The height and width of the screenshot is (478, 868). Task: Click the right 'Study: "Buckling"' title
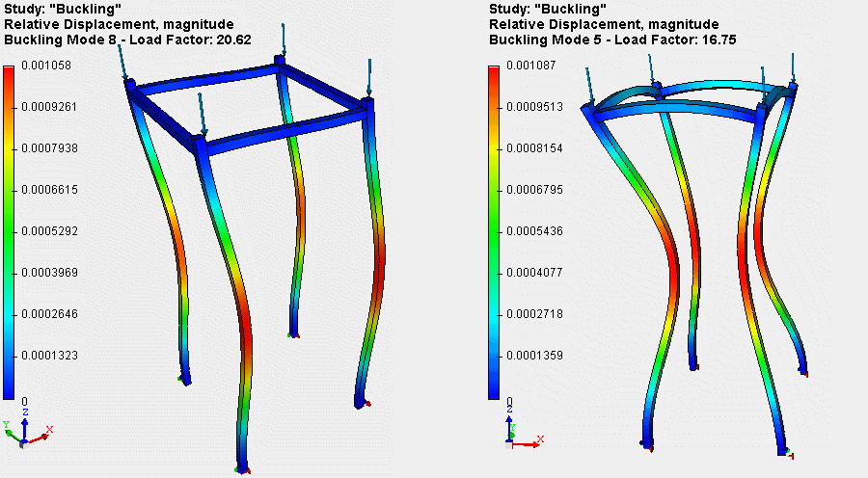548,9
